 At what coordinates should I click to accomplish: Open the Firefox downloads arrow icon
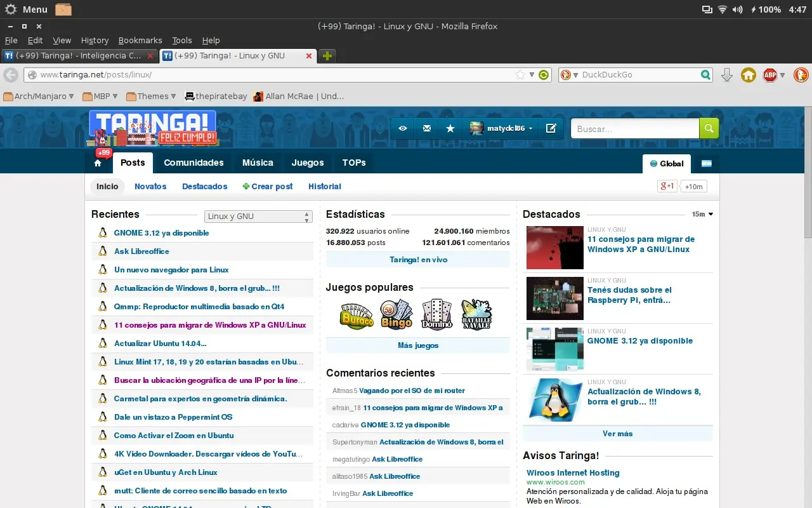pos(727,75)
